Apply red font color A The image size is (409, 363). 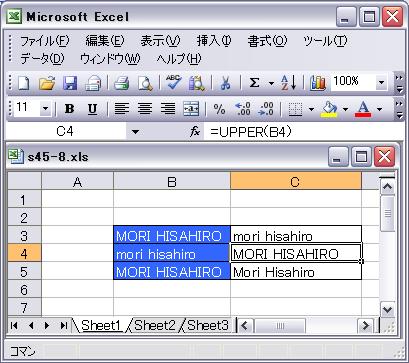[363, 109]
